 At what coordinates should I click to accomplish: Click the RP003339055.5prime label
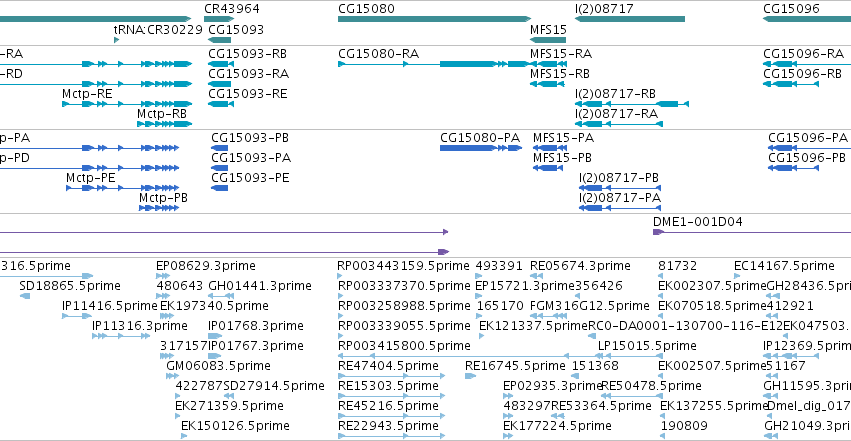404,326
